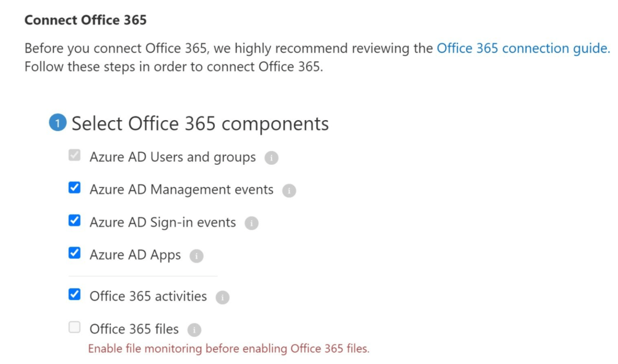Viewport: 618px width, 364px height.
Task: Click info icon beside Office 365 activities
Action: (x=222, y=297)
